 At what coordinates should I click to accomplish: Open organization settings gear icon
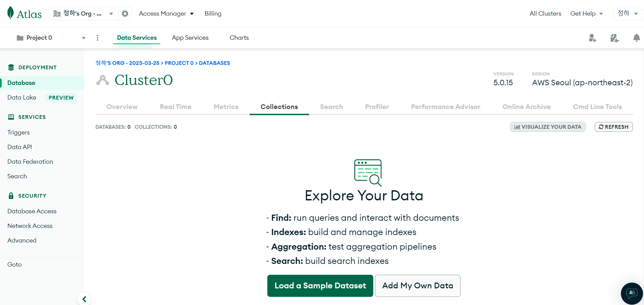coord(125,14)
